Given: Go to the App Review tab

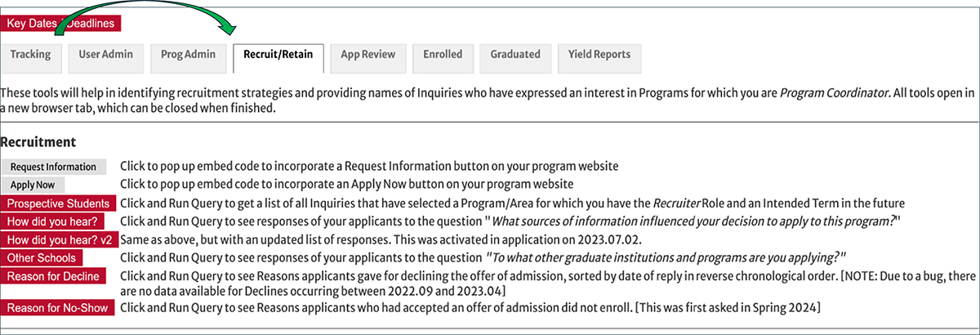Looking at the screenshot, I should point(367,56).
